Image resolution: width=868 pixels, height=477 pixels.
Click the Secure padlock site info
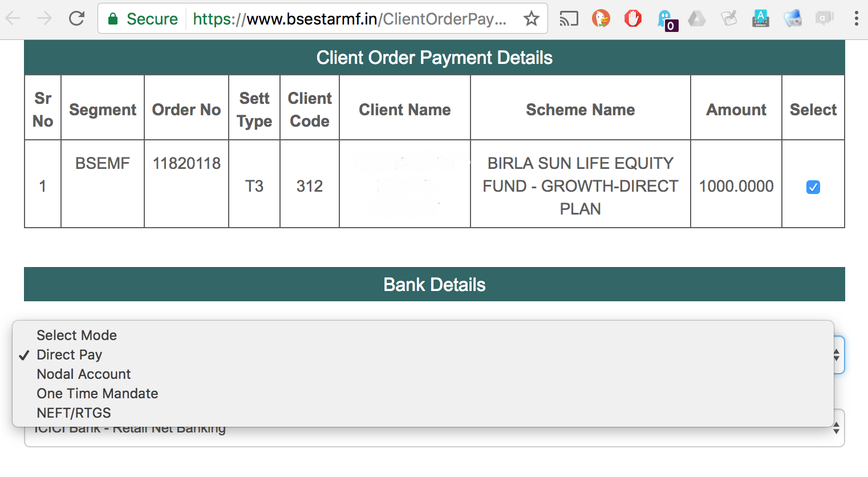click(143, 19)
